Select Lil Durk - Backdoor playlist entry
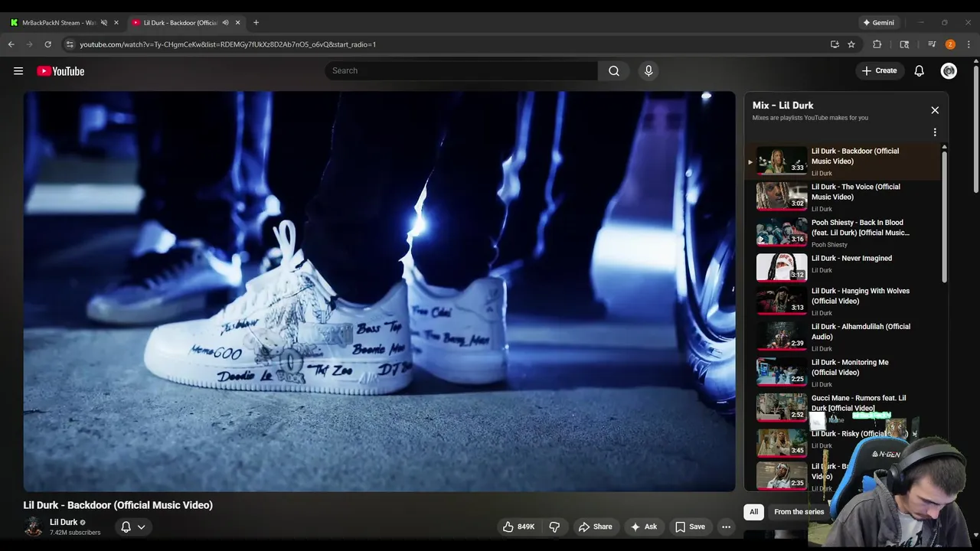Image resolution: width=980 pixels, height=551 pixels. 843,161
